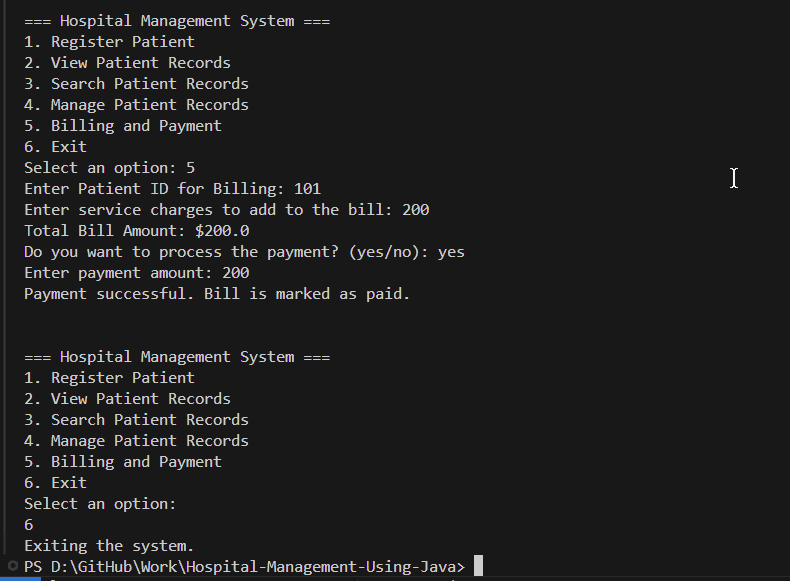Click the 'Enter service charges' line
The height and width of the screenshot is (581, 790).
coord(226,210)
